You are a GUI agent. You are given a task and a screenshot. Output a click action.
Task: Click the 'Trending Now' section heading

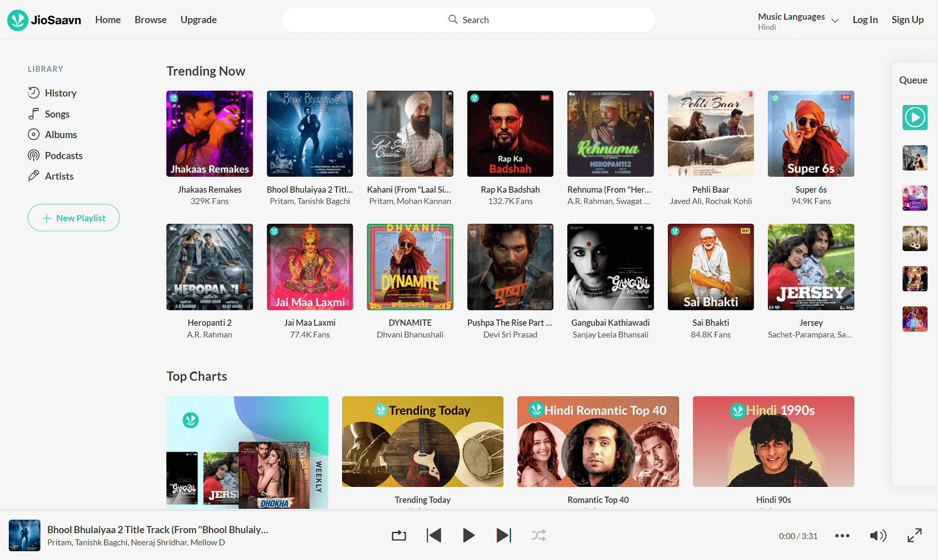click(x=206, y=71)
